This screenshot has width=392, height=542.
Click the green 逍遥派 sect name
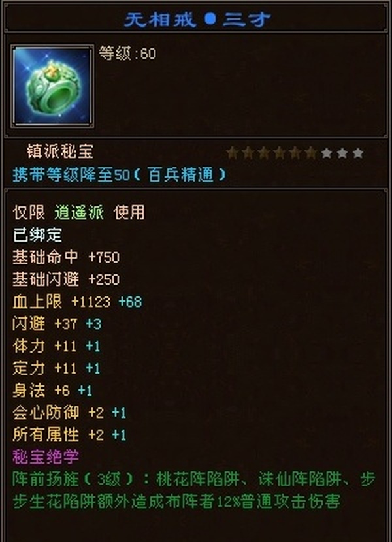pyautogui.click(x=79, y=212)
